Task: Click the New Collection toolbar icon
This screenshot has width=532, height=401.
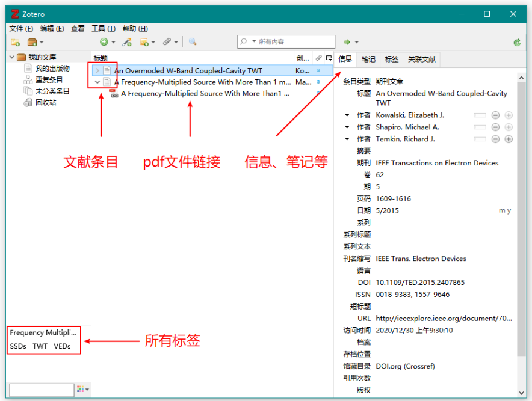Action: [15, 42]
